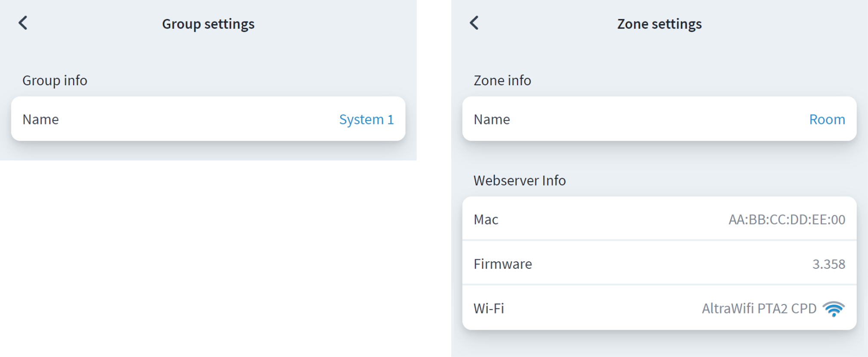Click the AltraWifi PTA2 CPD network name
Viewport: 868px width, 357px height.
click(x=759, y=309)
